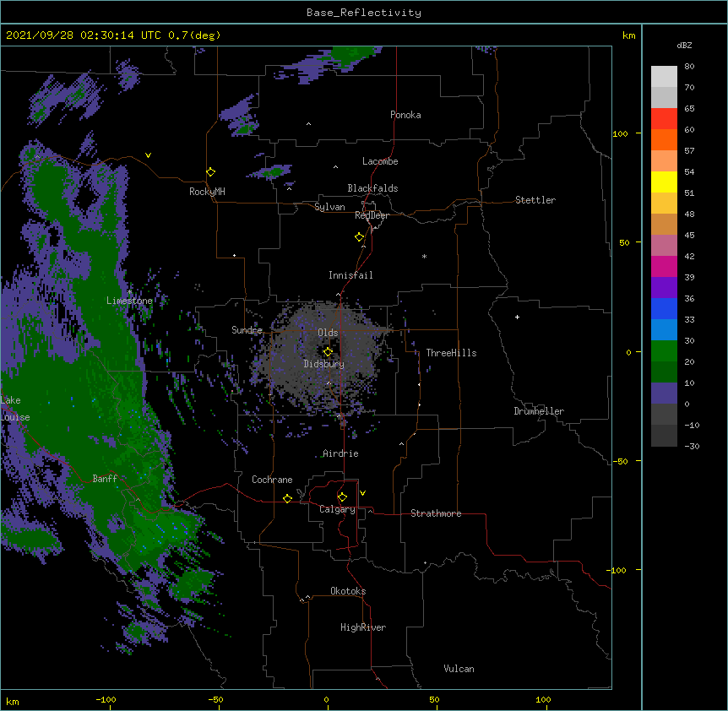The width and height of the screenshot is (728, 711).
Task: Click the Okotoks label
Action: [348, 591]
